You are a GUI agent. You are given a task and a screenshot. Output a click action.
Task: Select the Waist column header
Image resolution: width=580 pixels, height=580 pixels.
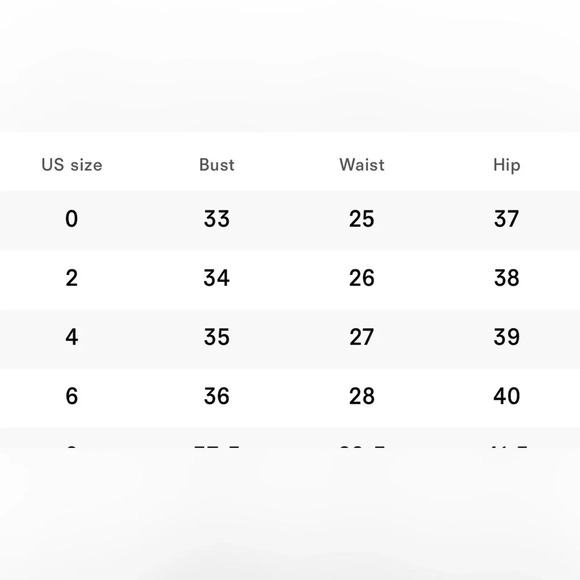(362, 165)
